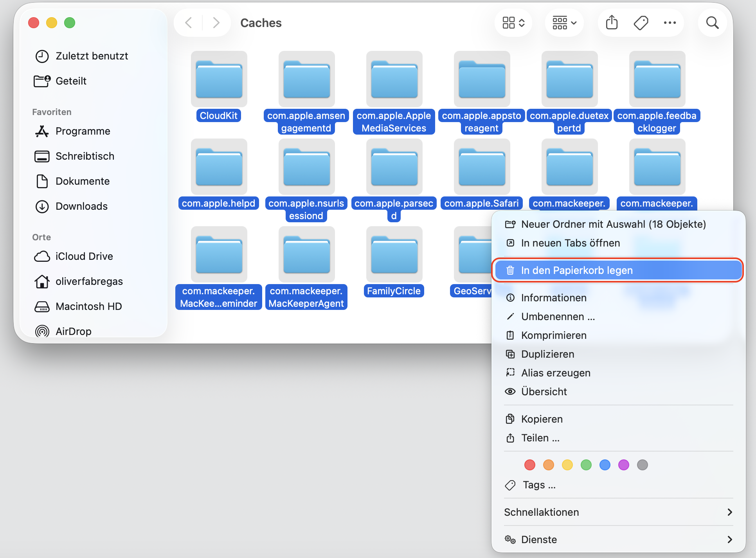
Task: Select the com.apple.amsengagementd folder icon
Action: pyautogui.click(x=307, y=79)
